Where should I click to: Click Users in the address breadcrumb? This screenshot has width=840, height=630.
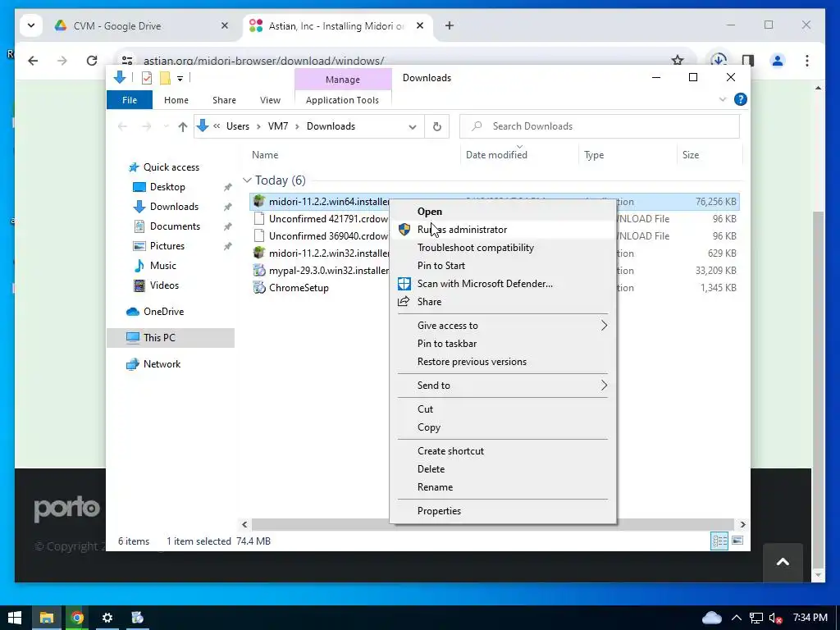pos(237,126)
